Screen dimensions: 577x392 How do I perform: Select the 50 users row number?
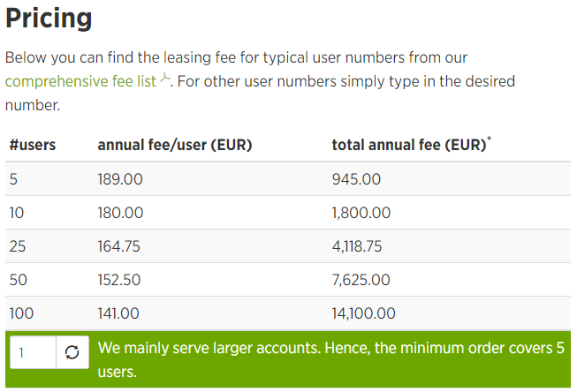click(18, 280)
